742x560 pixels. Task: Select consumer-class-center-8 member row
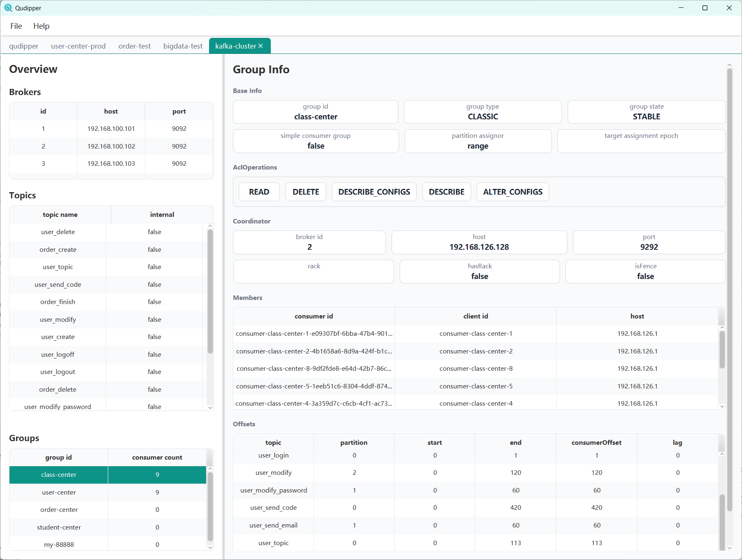(x=314, y=369)
